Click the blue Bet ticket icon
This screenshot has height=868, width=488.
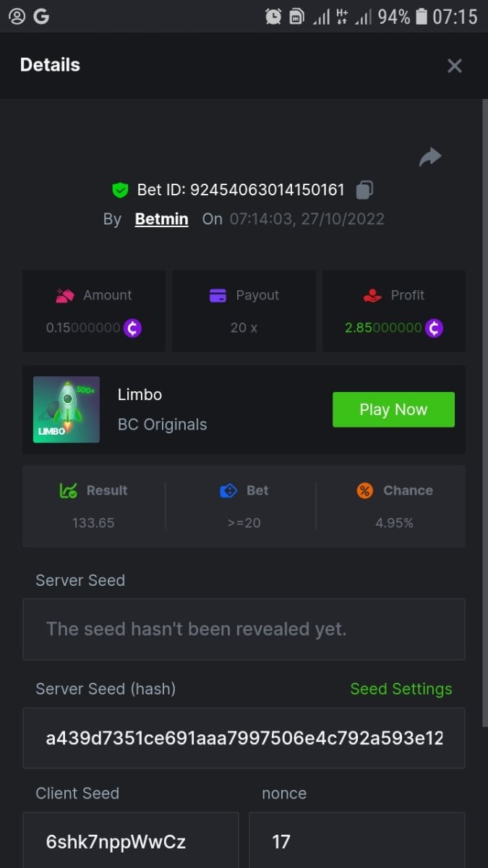tap(228, 490)
